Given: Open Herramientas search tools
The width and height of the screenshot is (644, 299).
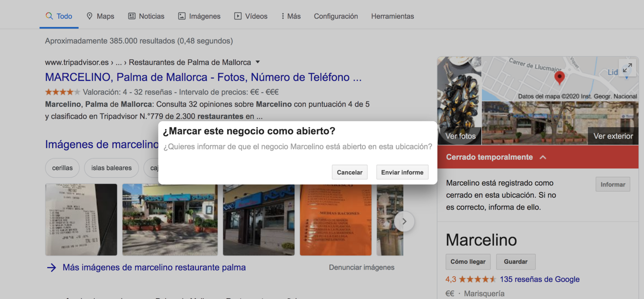Looking at the screenshot, I should pos(392,16).
